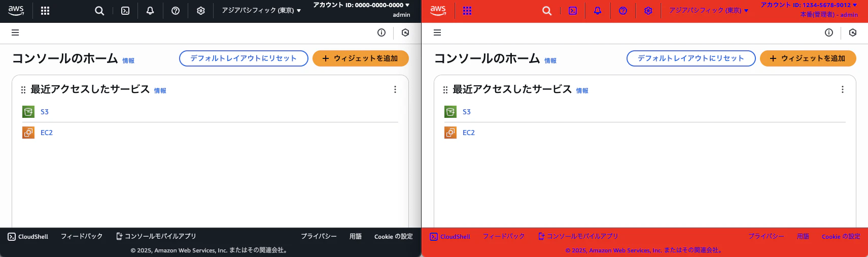Expand Tokyo region selector in dark console
The height and width of the screenshot is (257, 868).
click(x=261, y=11)
